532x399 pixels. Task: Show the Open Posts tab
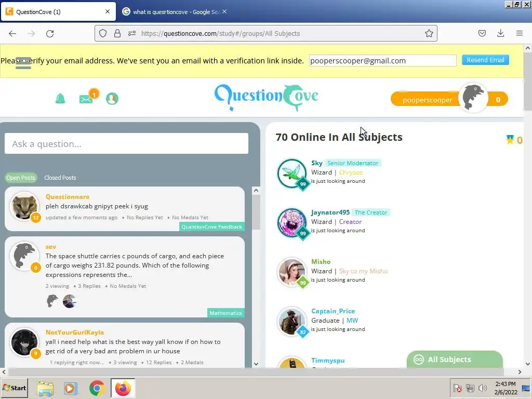(x=21, y=178)
